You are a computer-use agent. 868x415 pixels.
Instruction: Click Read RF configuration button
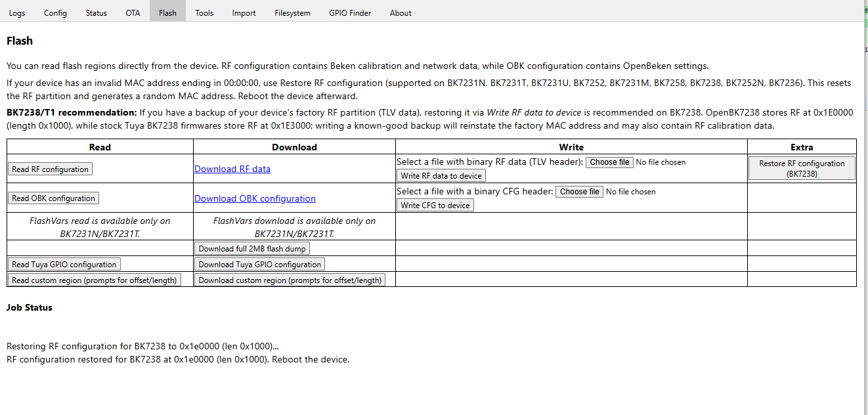click(50, 169)
